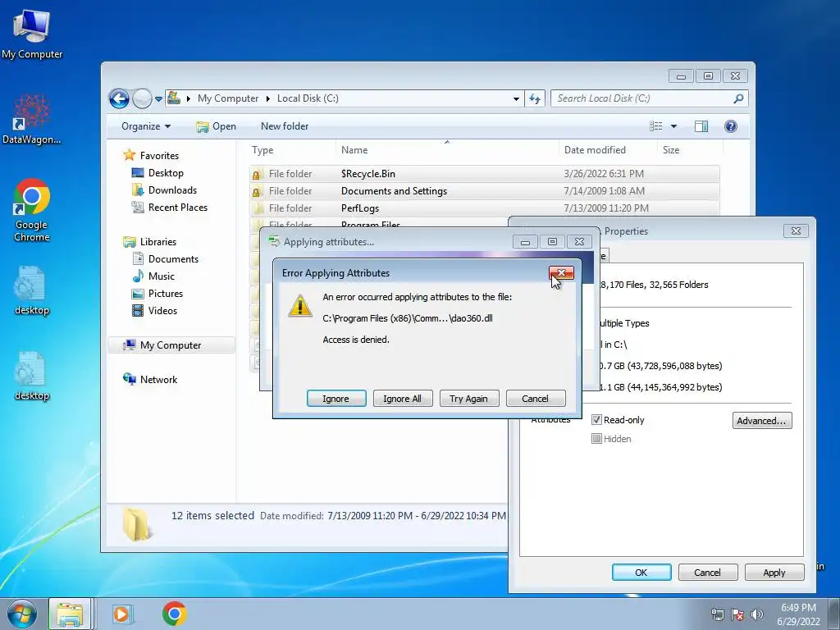The width and height of the screenshot is (840, 630).
Task: Click Local Disk (C:) breadcrumb segment
Action: pos(308,98)
